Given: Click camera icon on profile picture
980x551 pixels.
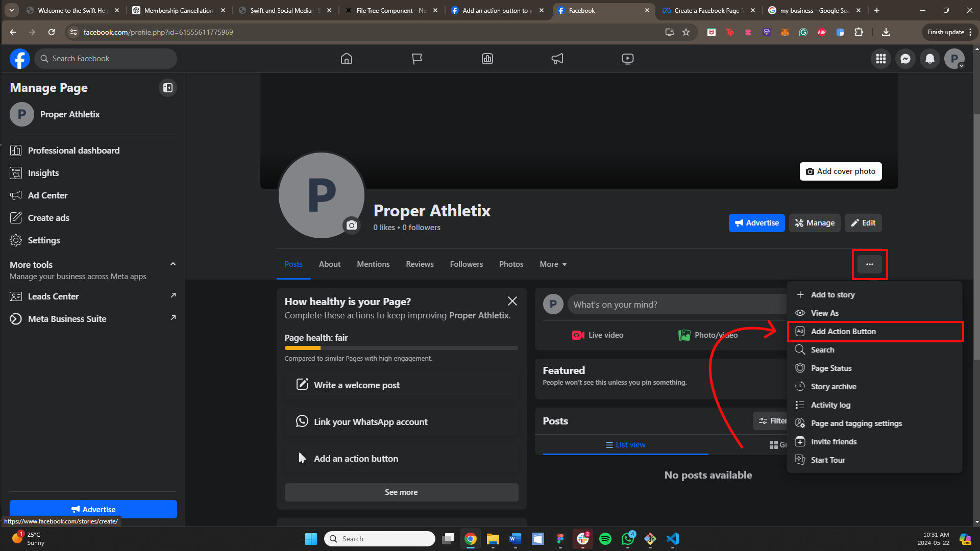Looking at the screenshot, I should coord(352,225).
